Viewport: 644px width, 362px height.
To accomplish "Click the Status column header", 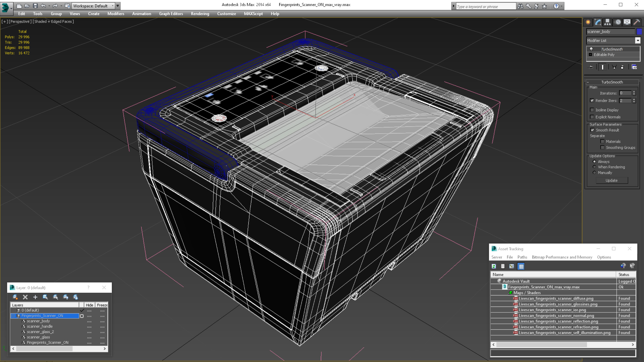I will (626, 275).
